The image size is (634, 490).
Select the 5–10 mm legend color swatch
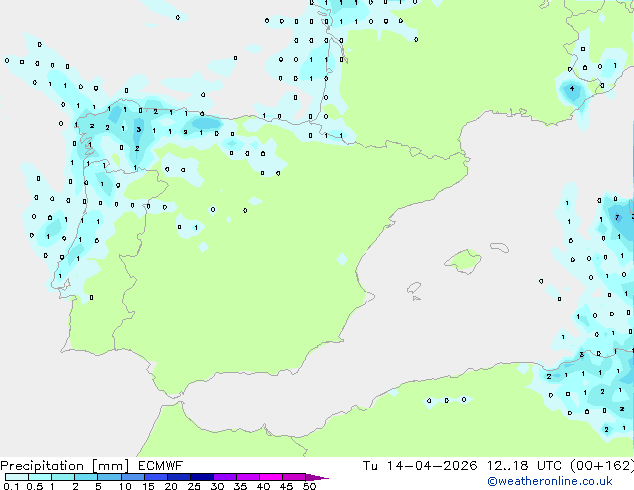[109, 477]
